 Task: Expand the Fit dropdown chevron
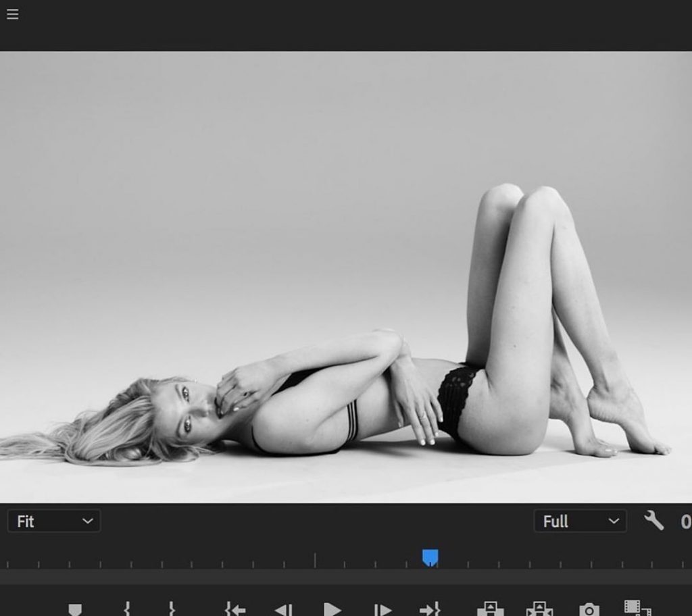click(86, 521)
